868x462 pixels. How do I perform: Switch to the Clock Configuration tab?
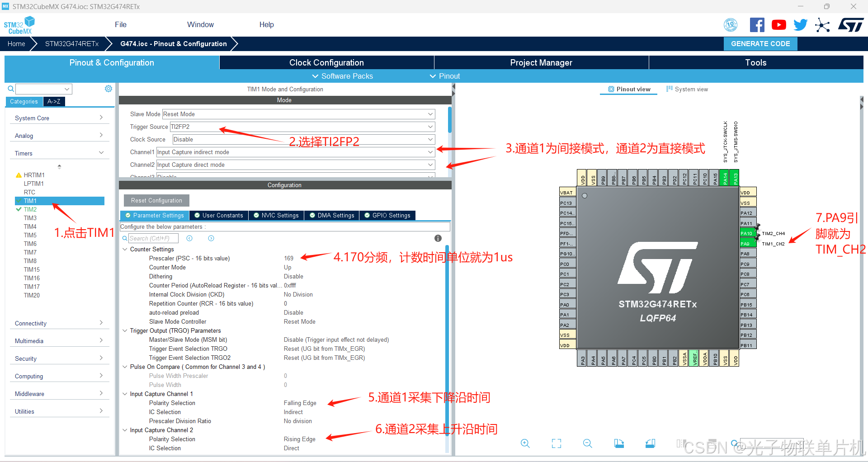326,62
